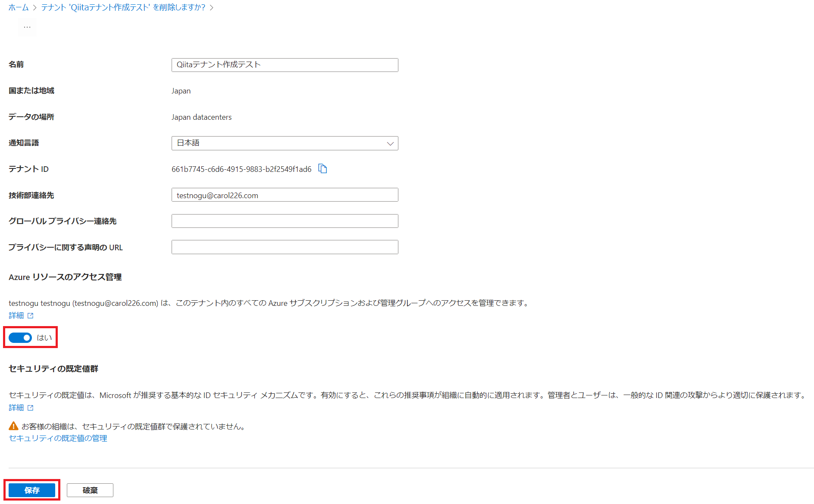This screenshot has height=504, width=814.
Task: Click the 名前 input field
Action: [x=285, y=65]
